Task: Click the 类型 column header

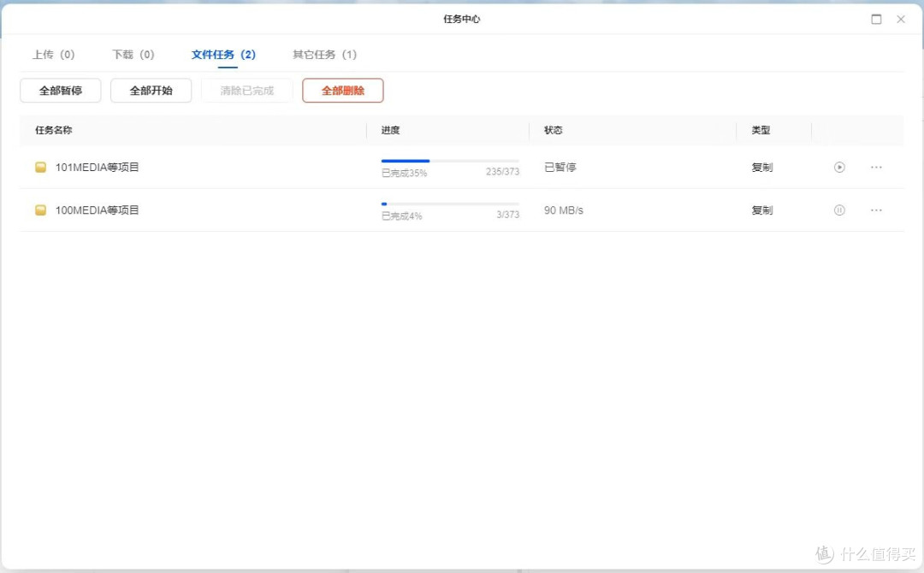Action: tap(761, 130)
